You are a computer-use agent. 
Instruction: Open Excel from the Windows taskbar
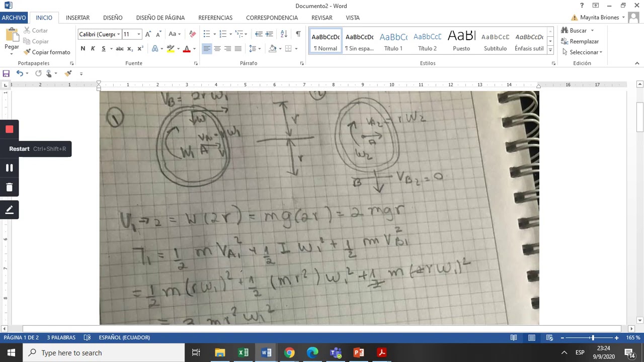pos(243,353)
